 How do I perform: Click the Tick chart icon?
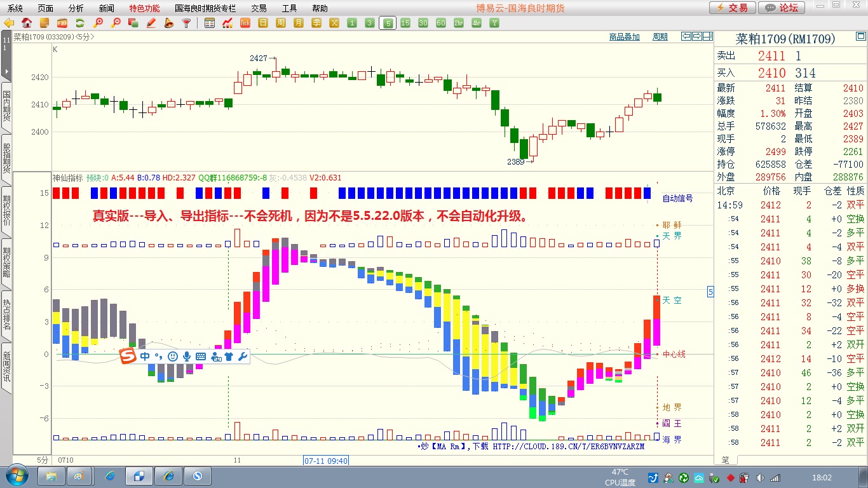(245, 23)
